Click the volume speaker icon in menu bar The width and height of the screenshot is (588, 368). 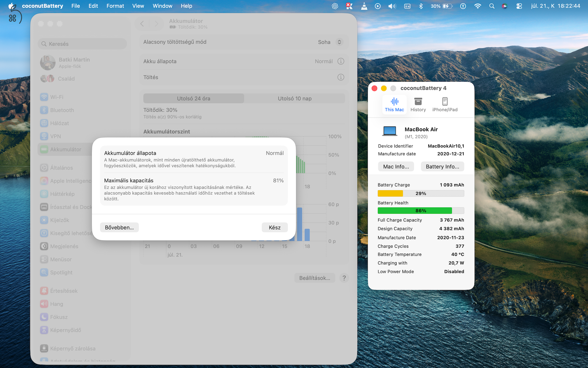point(392,6)
